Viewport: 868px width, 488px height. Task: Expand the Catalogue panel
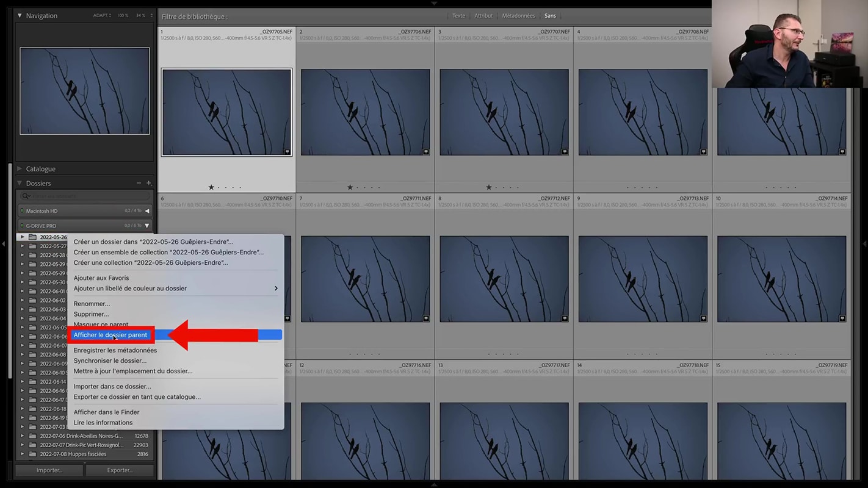(20, 169)
